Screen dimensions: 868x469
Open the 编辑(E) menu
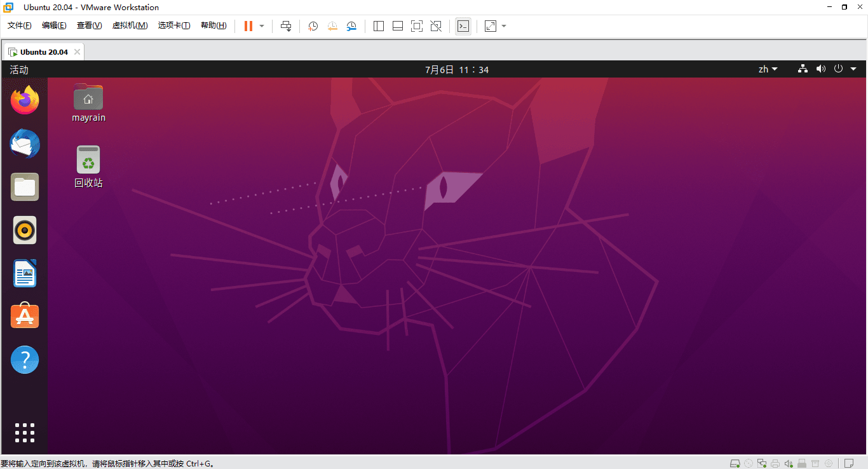click(x=54, y=25)
